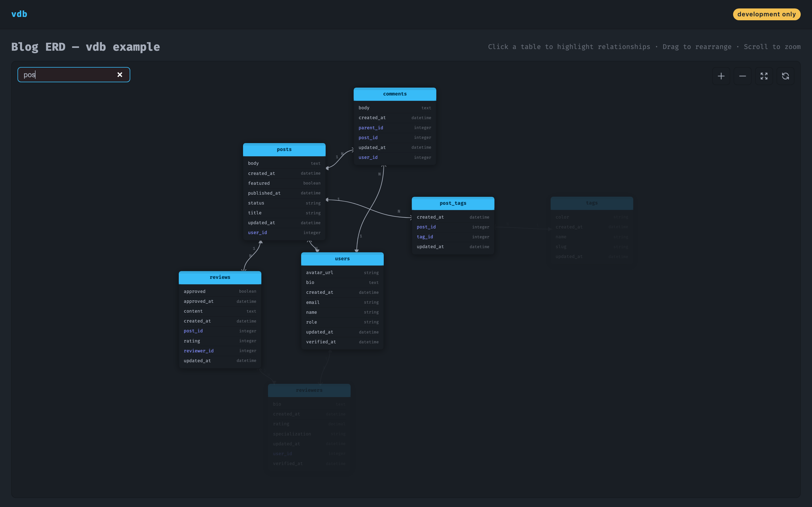Highlight the post_tags table header
Viewport: 812px width, 507px height.
click(x=453, y=203)
